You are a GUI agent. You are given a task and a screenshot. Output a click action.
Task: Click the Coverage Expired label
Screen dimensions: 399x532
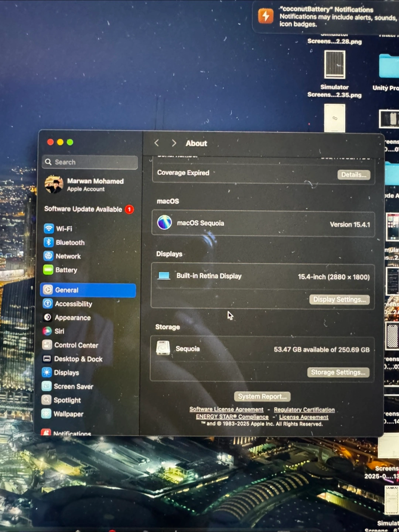coord(183,173)
